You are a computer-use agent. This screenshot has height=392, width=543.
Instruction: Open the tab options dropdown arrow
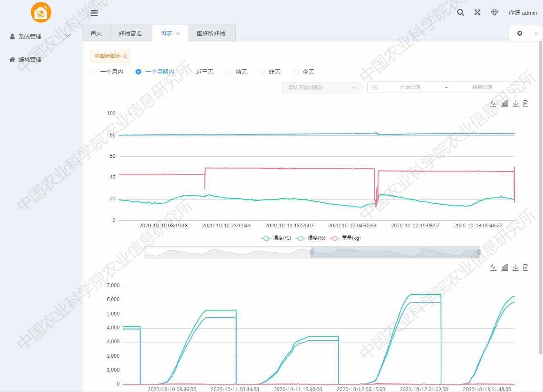[536, 33]
